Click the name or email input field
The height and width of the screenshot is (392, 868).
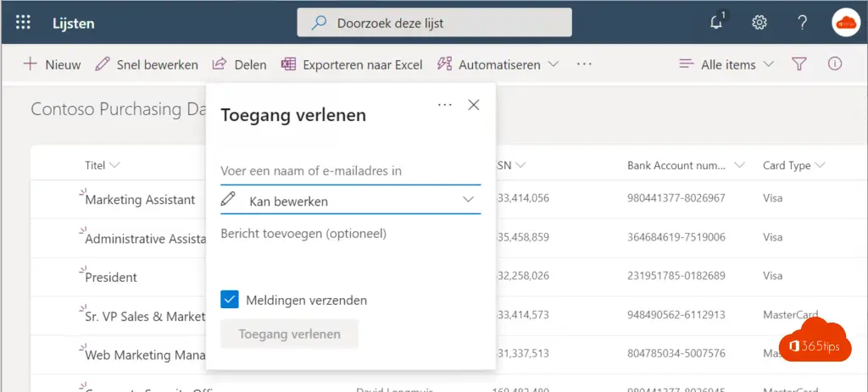click(x=350, y=171)
